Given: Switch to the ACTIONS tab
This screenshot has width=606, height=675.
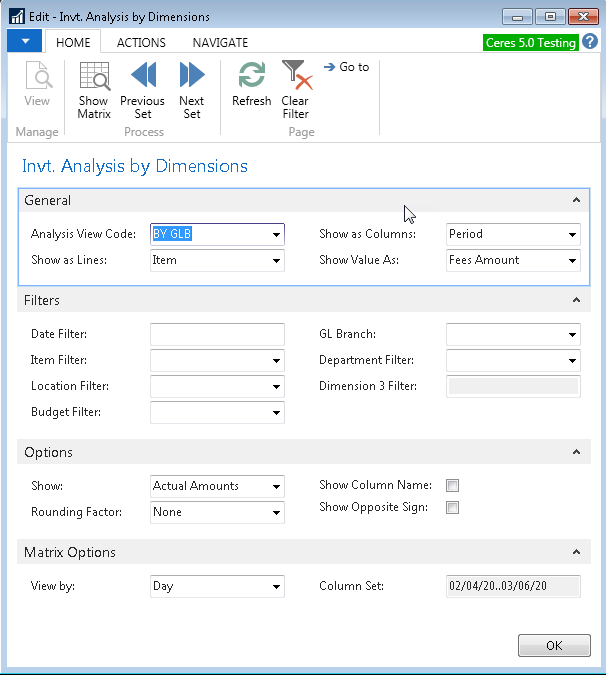Looking at the screenshot, I should (x=141, y=42).
